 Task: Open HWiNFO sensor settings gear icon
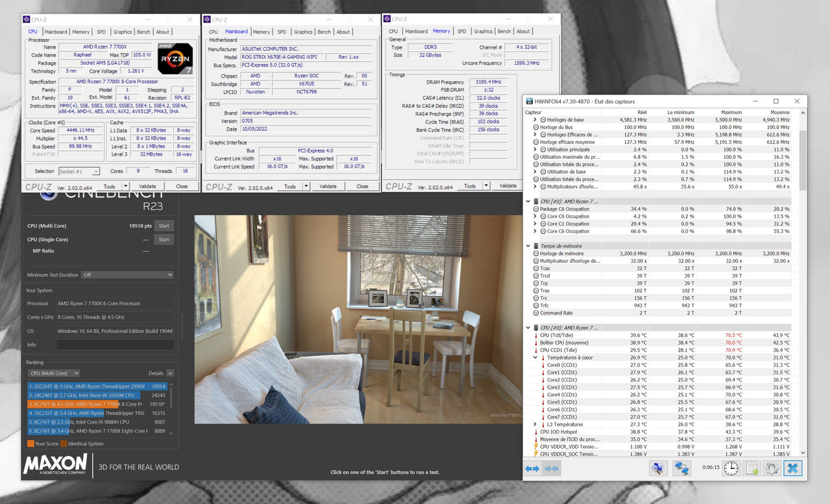[772, 468]
